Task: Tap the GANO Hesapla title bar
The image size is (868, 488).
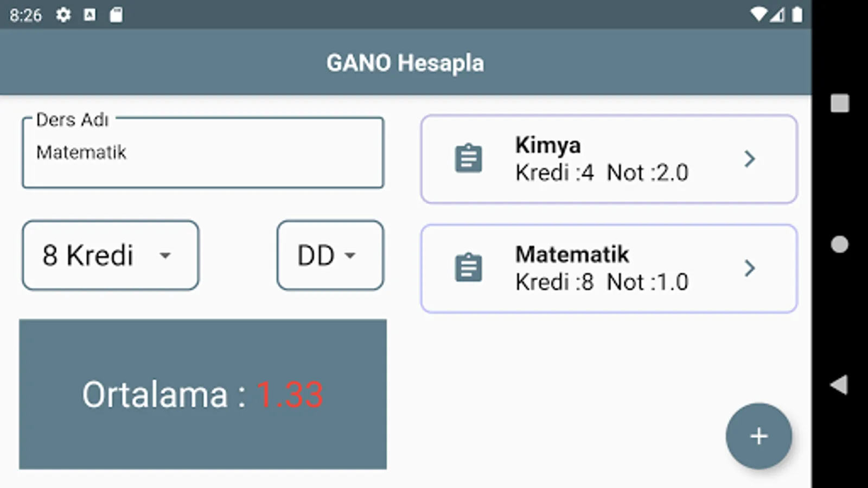Action: [405, 62]
